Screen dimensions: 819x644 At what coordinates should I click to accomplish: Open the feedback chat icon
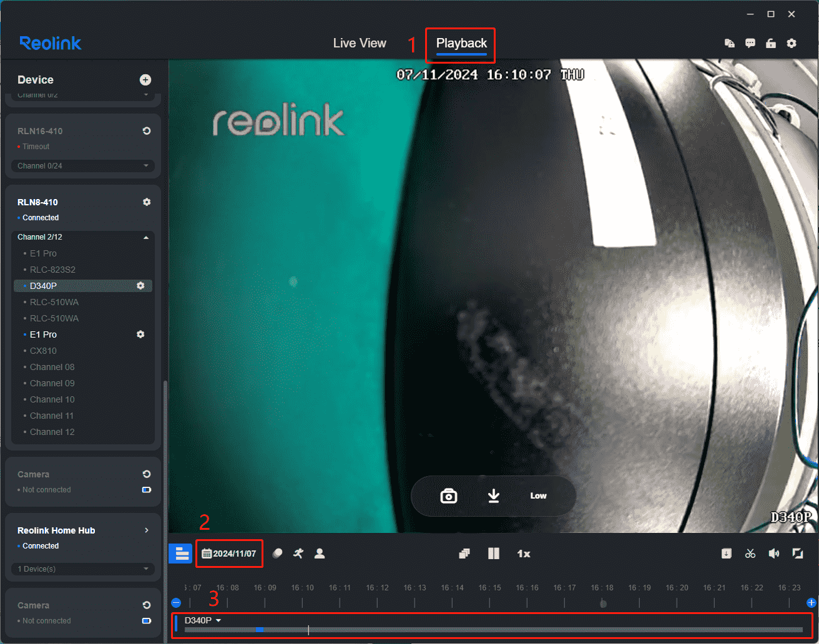tap(750, 43)
